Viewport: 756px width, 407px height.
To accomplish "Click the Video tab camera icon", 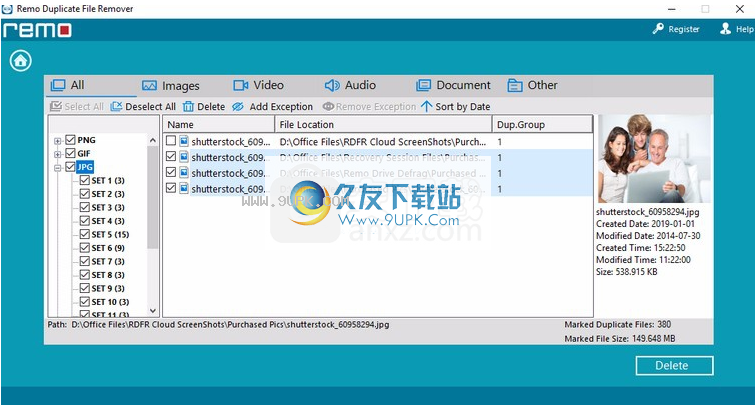I will click(241, 85).
